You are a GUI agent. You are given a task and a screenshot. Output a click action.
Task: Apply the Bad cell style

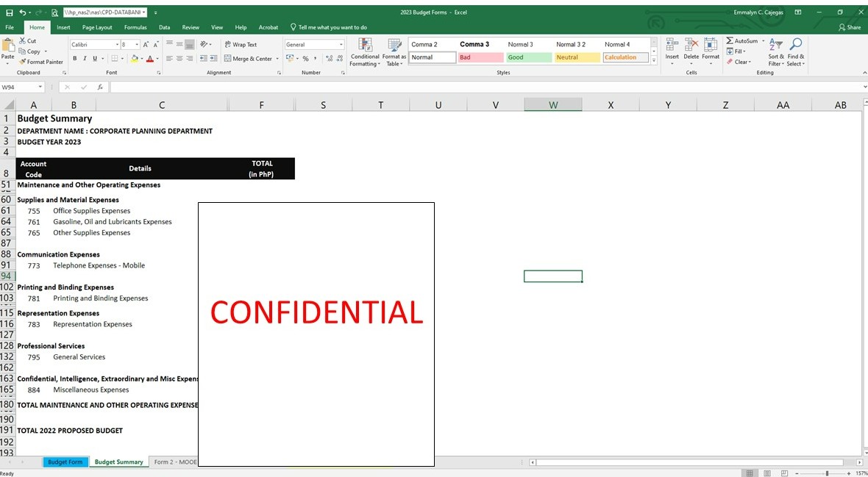(x=480, y=57)
